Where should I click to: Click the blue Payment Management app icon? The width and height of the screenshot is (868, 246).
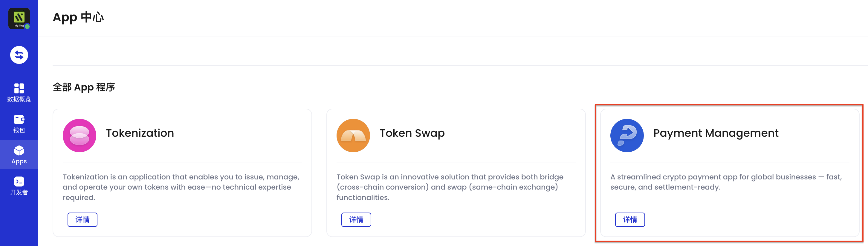627,135
